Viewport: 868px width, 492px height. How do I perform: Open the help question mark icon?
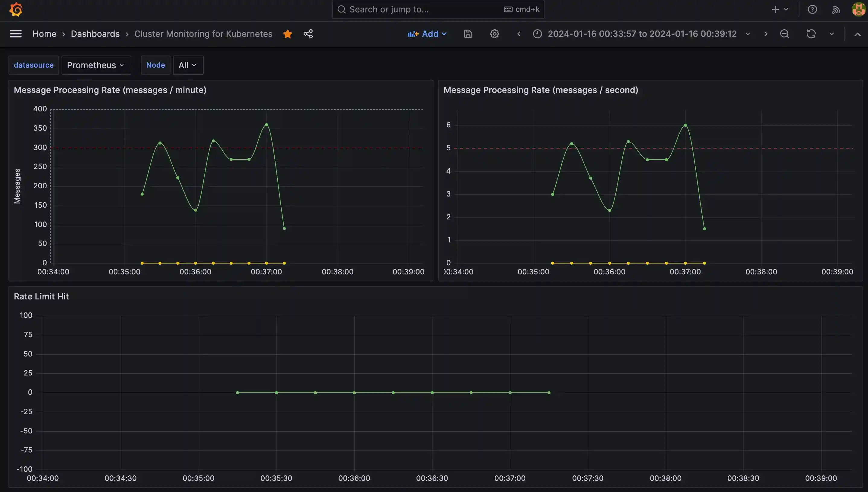[812, 9]
